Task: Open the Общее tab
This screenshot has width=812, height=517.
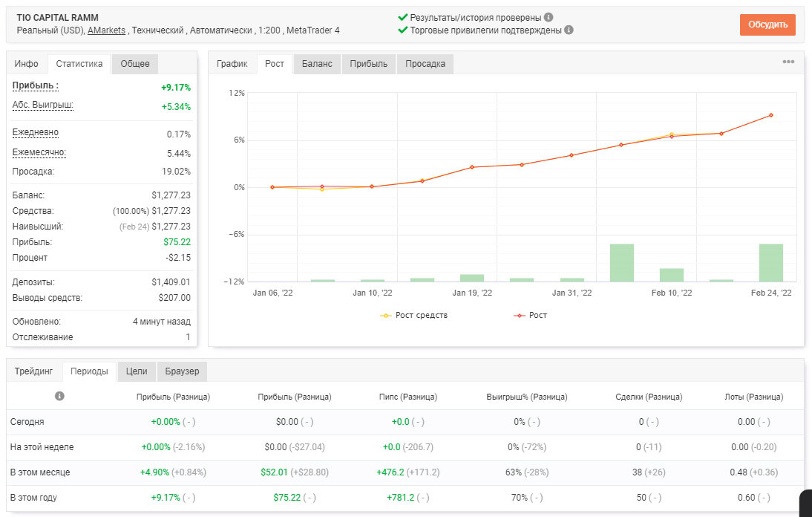Action: point(134,64)
